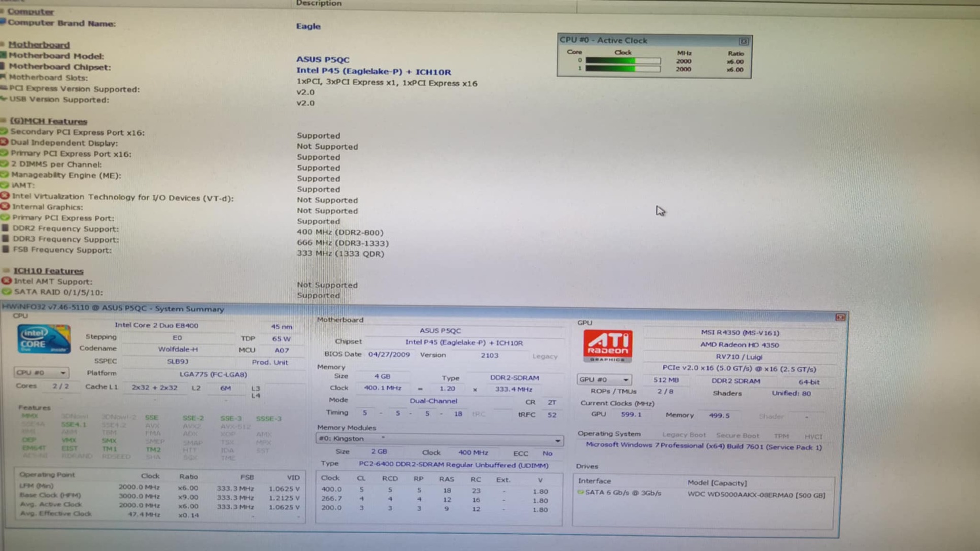Open the GPU #0 selector dropdown
This screenshot has width=980, height=551.
603,380
